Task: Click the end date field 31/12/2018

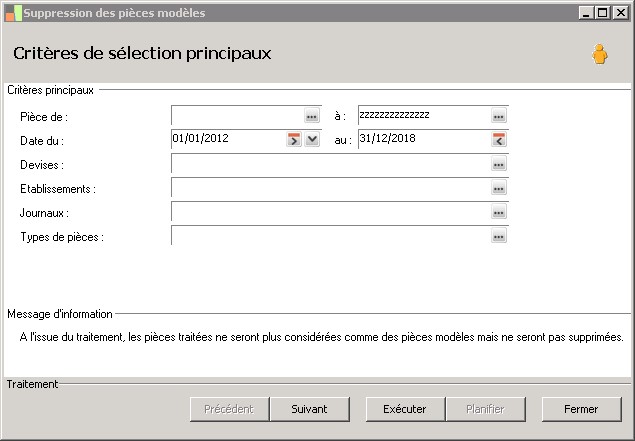Action: point(422,140)
